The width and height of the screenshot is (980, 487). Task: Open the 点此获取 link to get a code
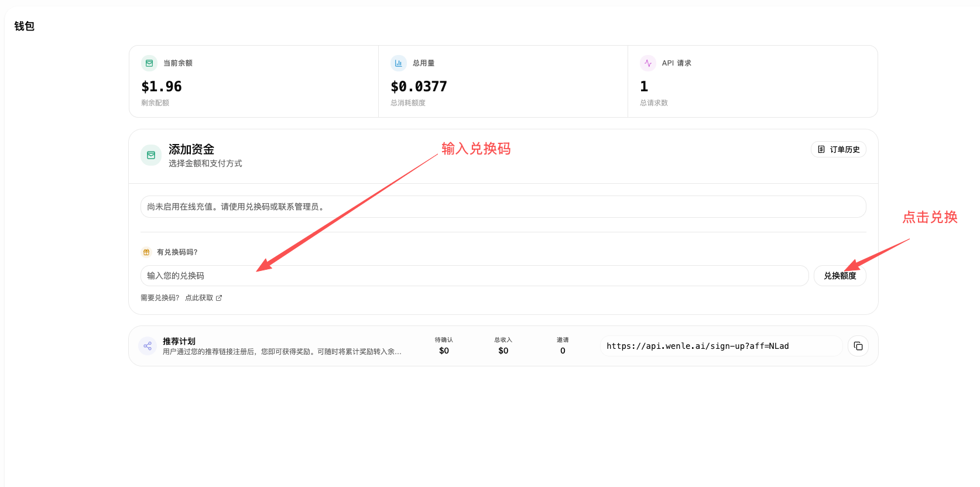[x=204, y=298]
